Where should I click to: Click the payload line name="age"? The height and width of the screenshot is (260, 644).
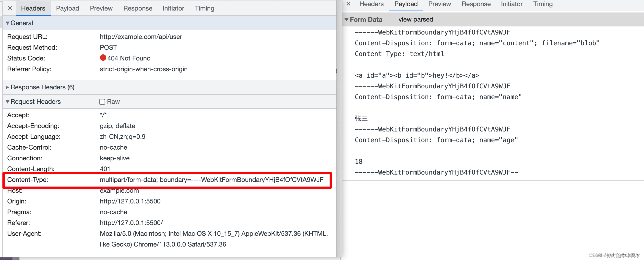(x=436, y=140)
